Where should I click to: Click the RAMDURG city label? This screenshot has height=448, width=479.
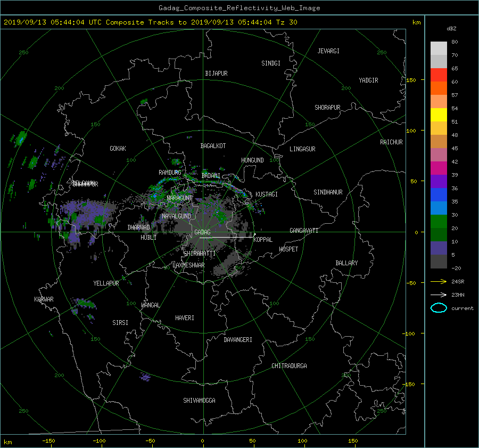coord(170,173)
